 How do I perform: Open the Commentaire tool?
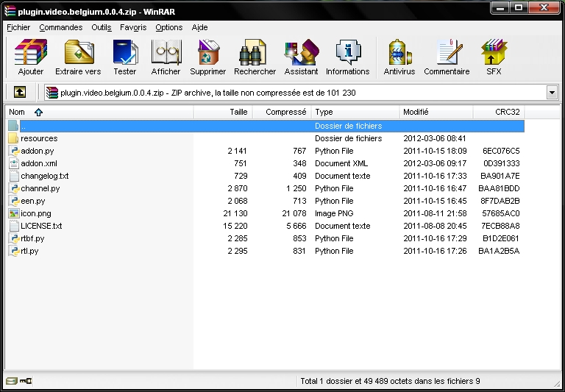[449, 52]
